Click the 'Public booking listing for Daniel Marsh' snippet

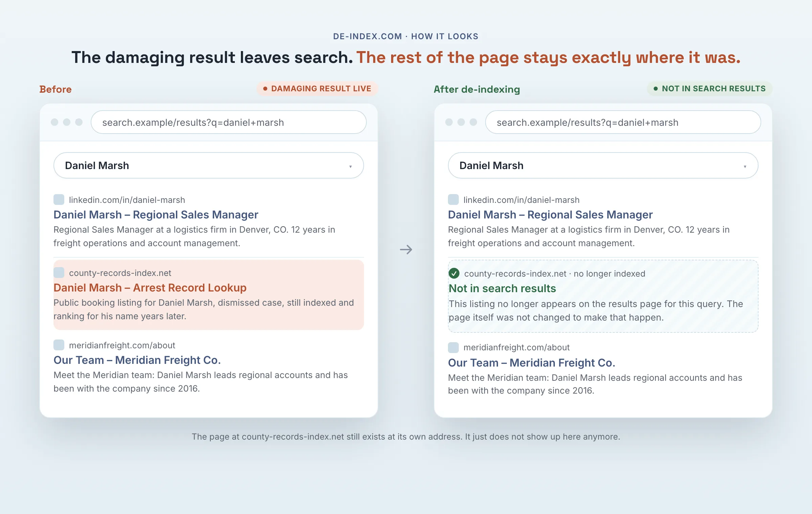(204, 309)
